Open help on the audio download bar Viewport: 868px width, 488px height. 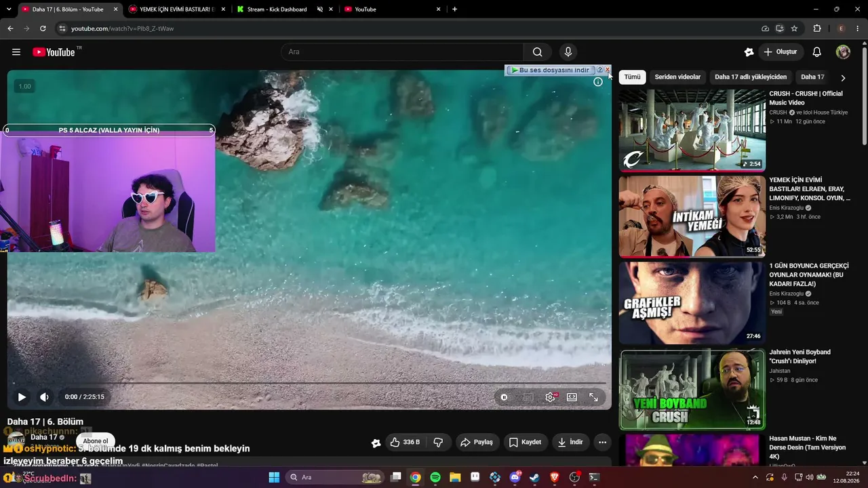[599, 70]
